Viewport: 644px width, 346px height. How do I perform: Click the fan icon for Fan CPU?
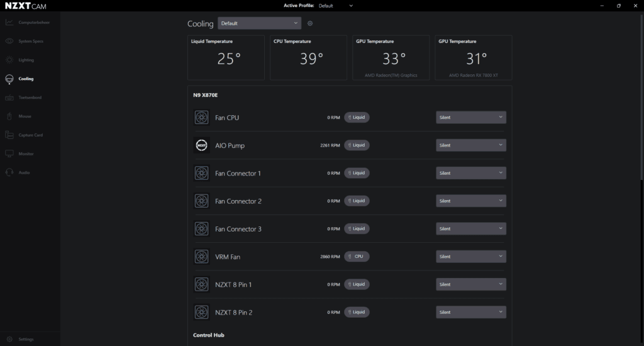[201, 118]
